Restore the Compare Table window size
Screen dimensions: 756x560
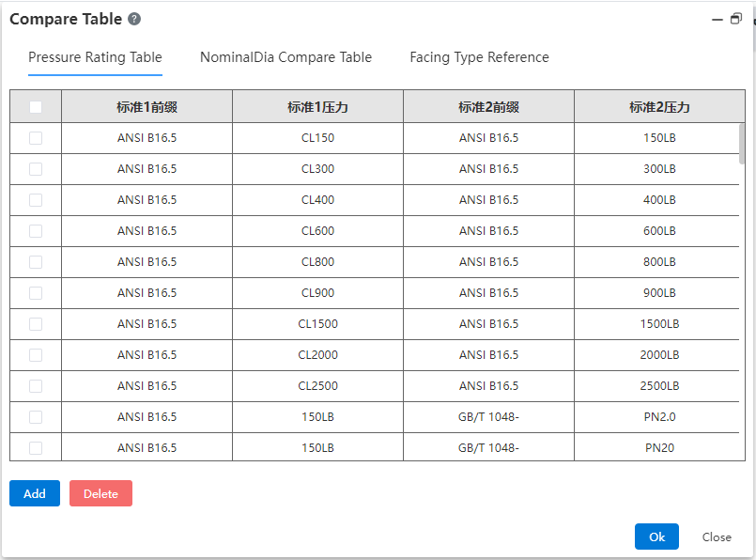click(x=735, y=19)
